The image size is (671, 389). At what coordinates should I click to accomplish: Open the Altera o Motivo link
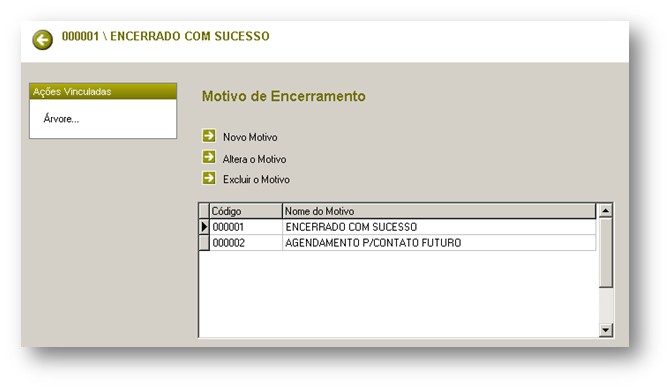[x=254, y=159]
